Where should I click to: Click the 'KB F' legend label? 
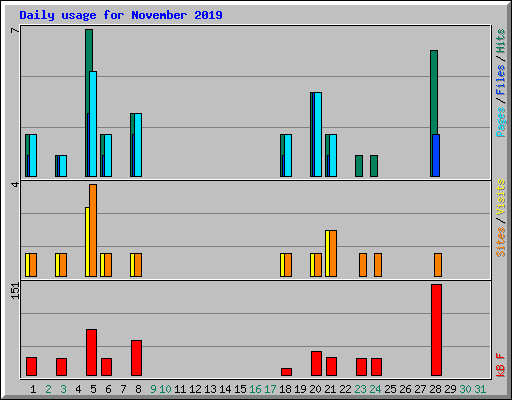coord(501,365)
